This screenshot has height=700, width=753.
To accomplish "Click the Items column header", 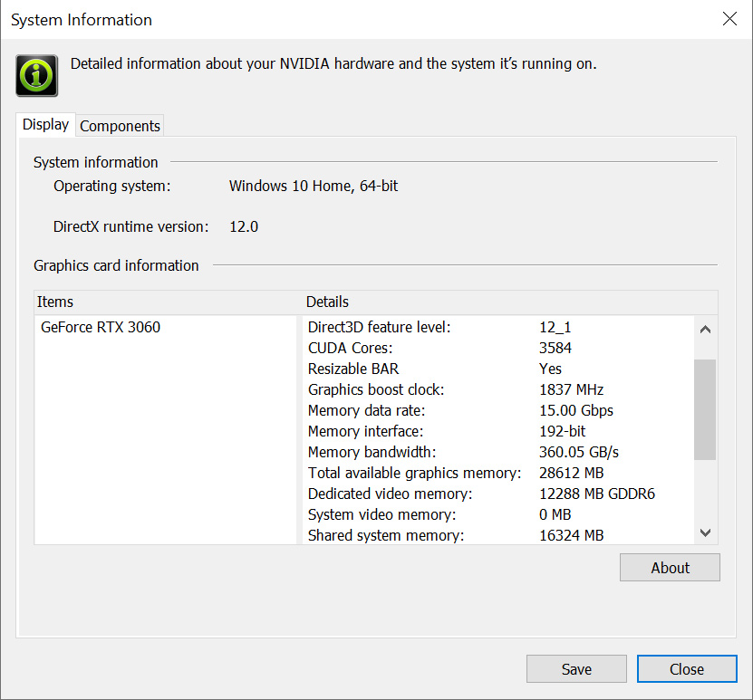I will 54,302.
